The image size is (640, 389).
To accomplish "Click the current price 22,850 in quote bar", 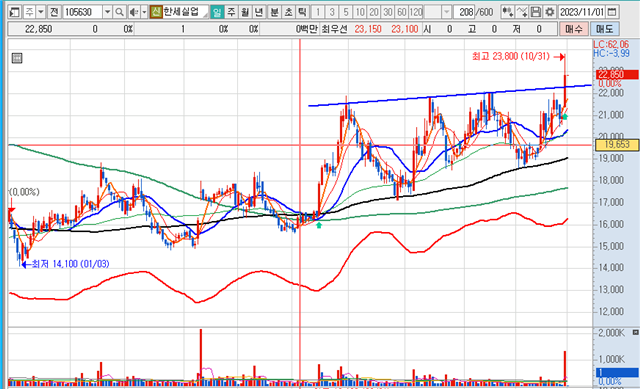I will tap(38, 29).
